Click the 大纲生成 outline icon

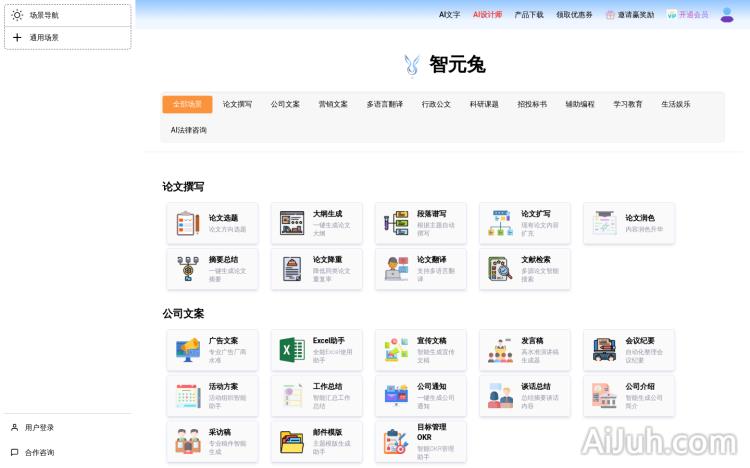coord(292,223)
